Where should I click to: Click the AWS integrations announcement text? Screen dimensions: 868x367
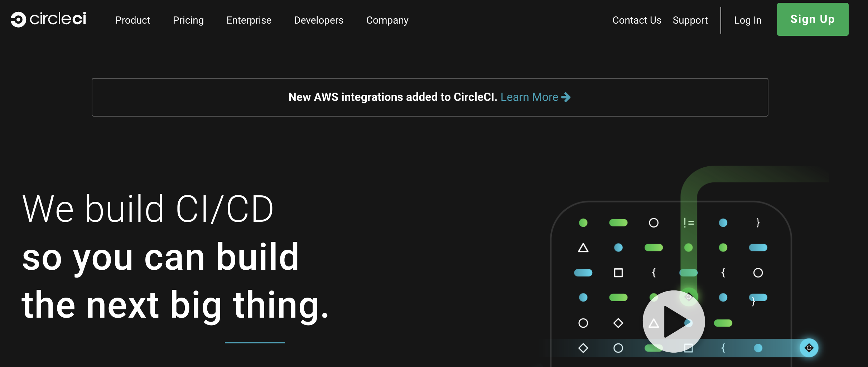pyautogui.click(x=393, y=97)
